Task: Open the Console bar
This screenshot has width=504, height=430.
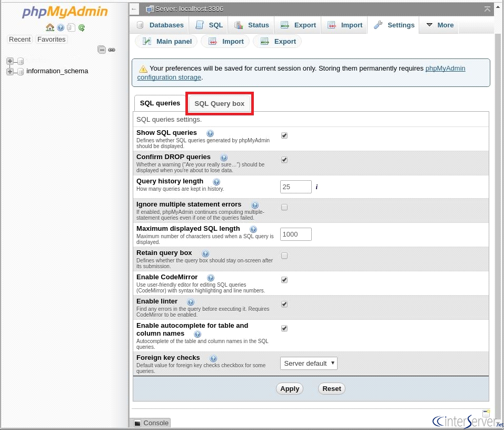Action: pyautogui.click(x=151, y=423)
